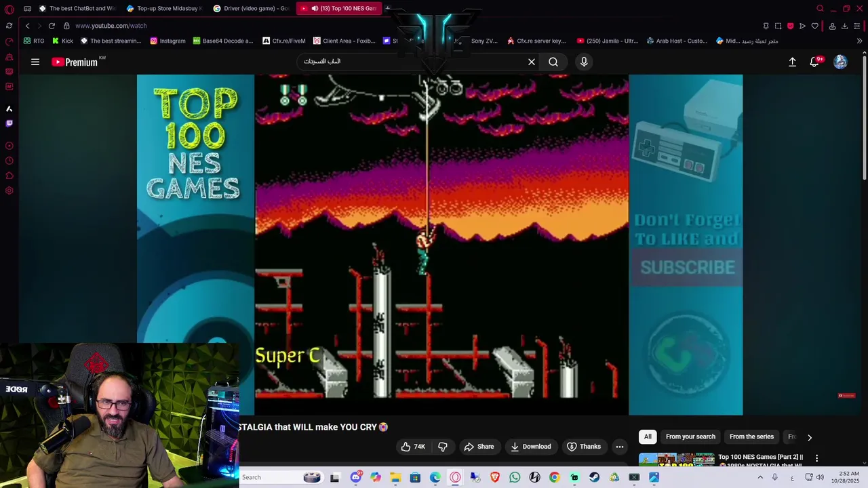Open the YouTube guide hamburger menu
Image resolution: width=868 pixels, height=488 pixels.
coord(35,62)
